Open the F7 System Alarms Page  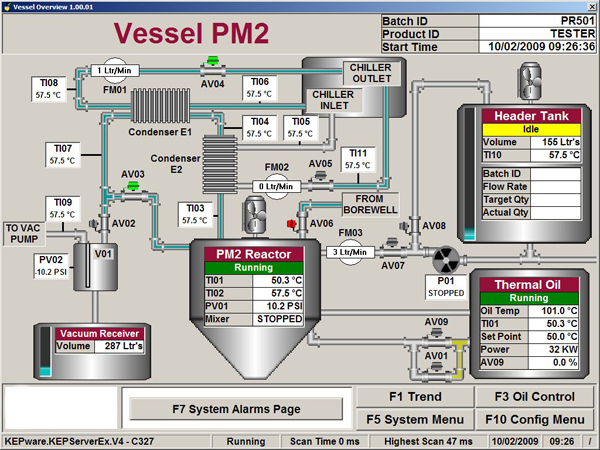point(236,407)
